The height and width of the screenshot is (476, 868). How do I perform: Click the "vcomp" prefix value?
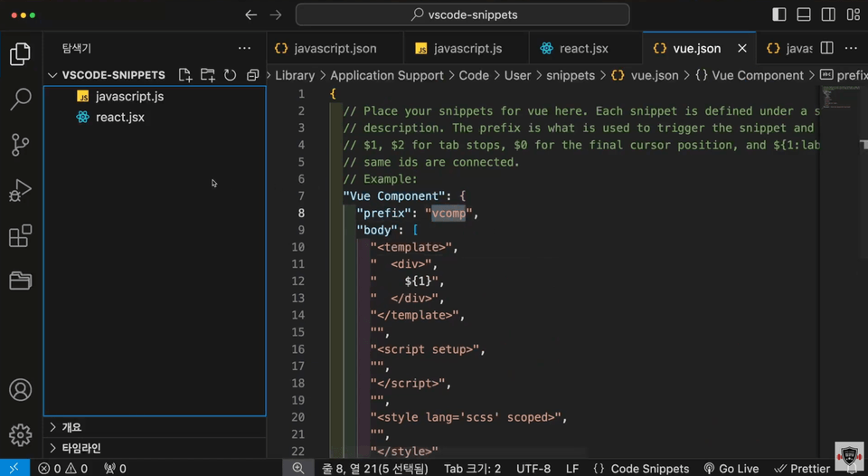[x=449, y=214]
